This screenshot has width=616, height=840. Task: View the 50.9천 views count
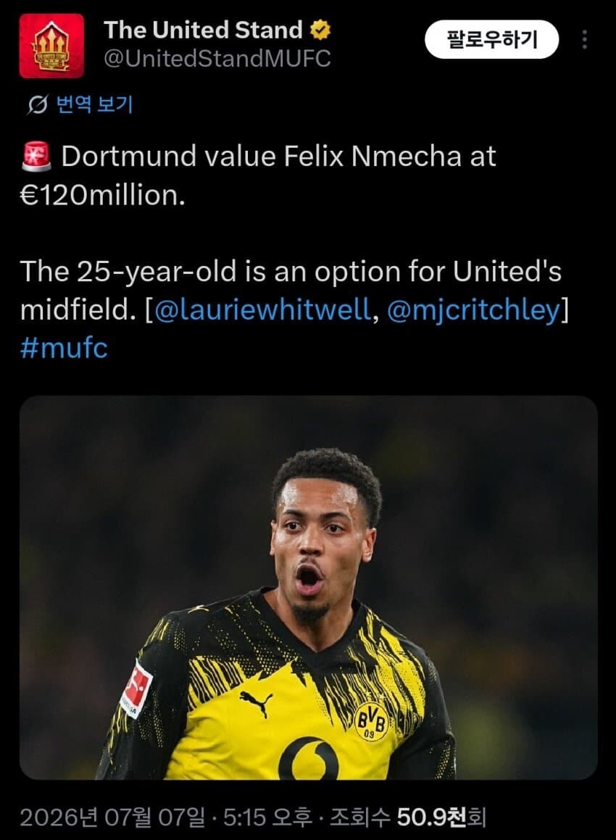click(x=430, y=817)
